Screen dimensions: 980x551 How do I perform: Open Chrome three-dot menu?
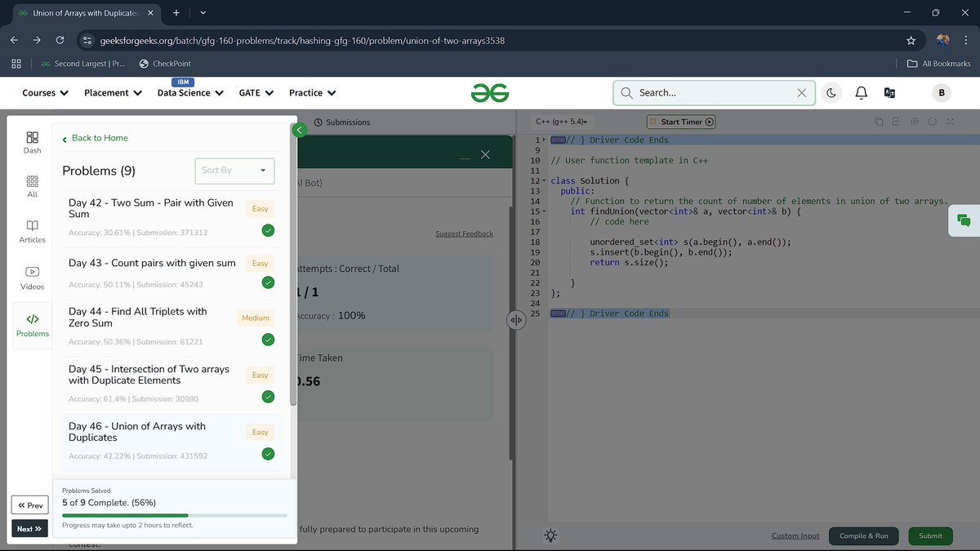coord(965,40)
